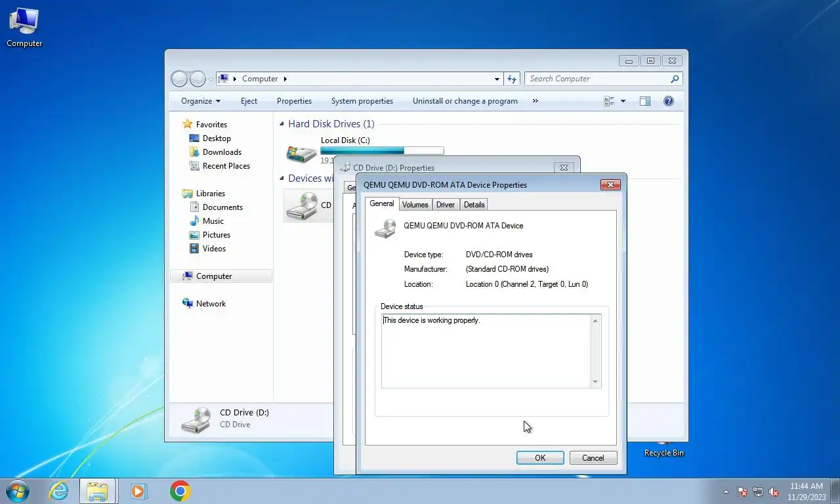Collapse the Hard Disk Drives group
The width and height of the screenshot is (840, 504).
[x=282, y=124]
